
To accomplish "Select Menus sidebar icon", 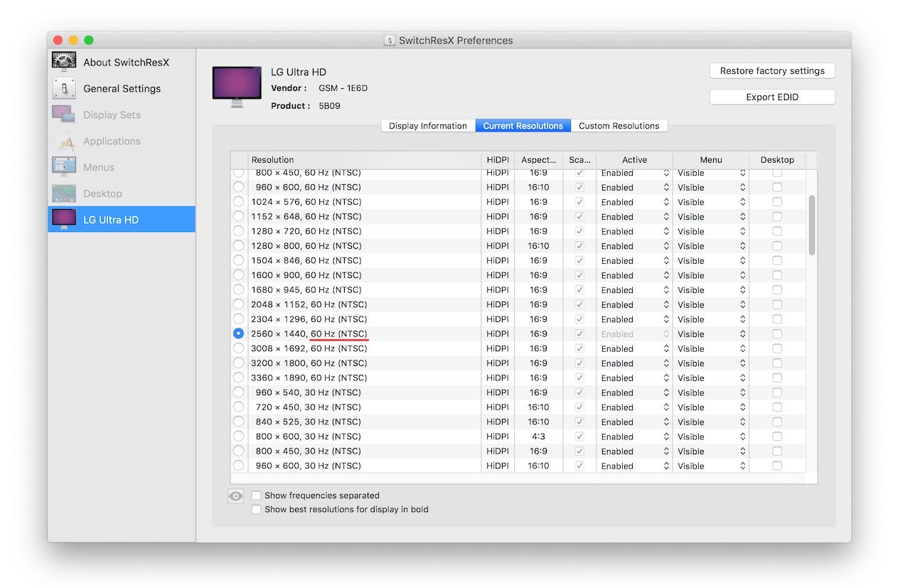I will [x=64, y=167].
